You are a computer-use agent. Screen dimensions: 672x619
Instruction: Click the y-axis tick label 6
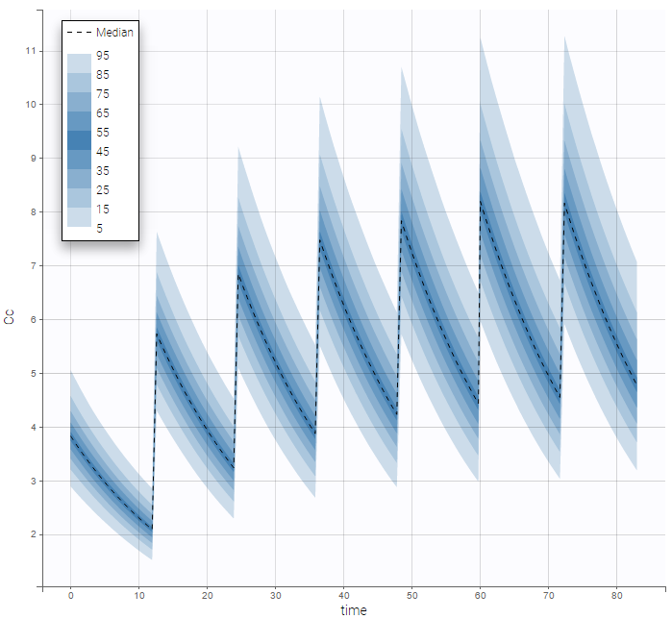click(32, 319)
